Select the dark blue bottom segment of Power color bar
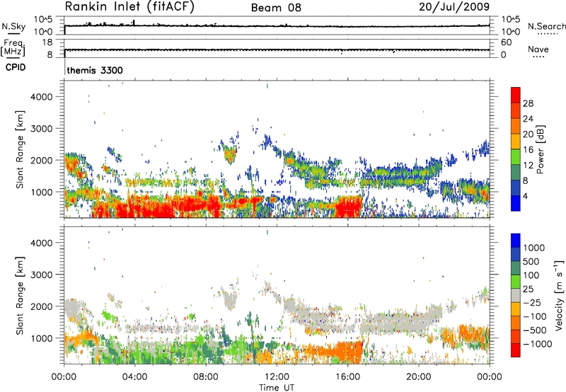Viewport: 566px width, 392px height. (516, 203)
